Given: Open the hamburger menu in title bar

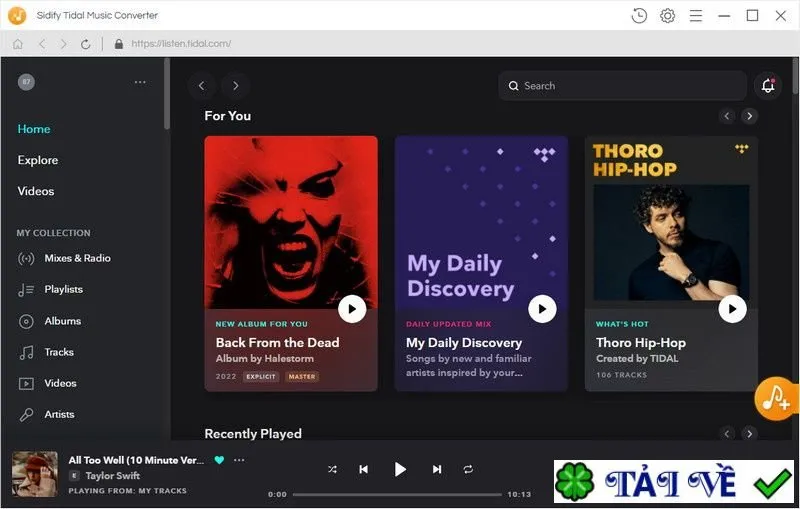Looking at the screenshot, I should tap(696, 16).
